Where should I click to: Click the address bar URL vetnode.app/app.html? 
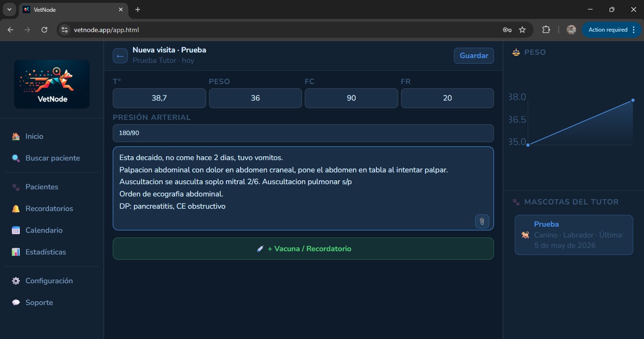point(106,30)
